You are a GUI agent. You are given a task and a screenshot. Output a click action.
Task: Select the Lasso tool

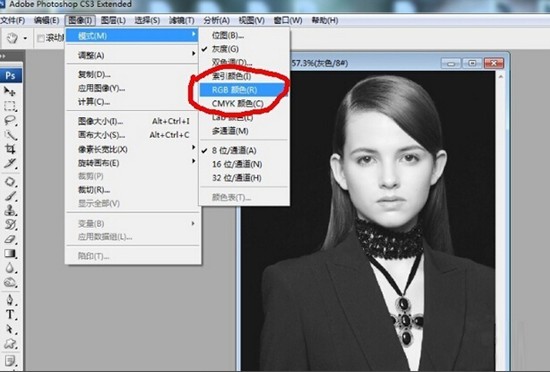click(9, 120)
